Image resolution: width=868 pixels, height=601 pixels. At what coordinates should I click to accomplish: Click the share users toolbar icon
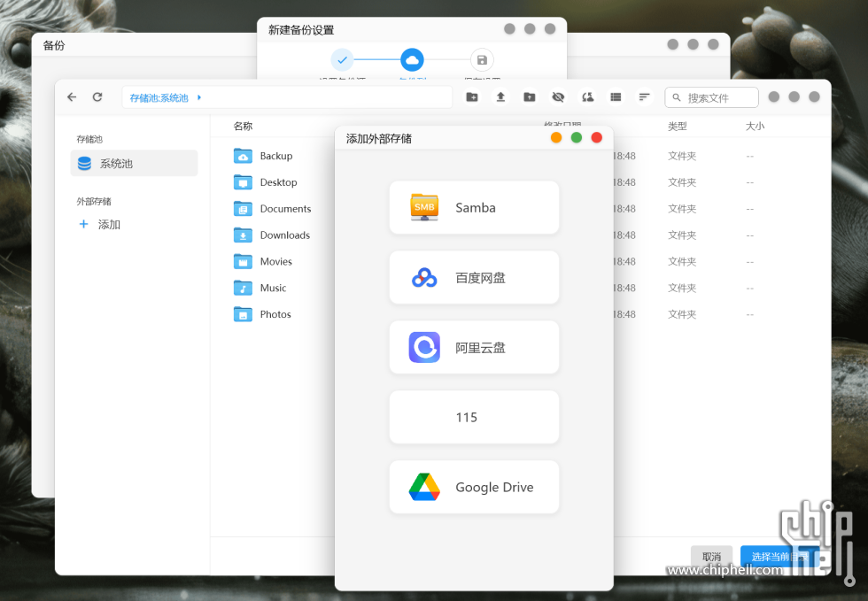click(x=587, y=97)
